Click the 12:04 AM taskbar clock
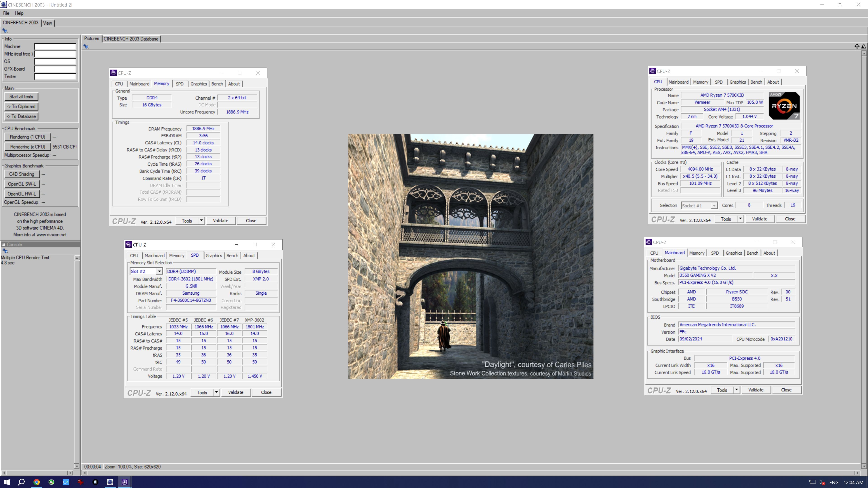 click(x=853, y=482)
